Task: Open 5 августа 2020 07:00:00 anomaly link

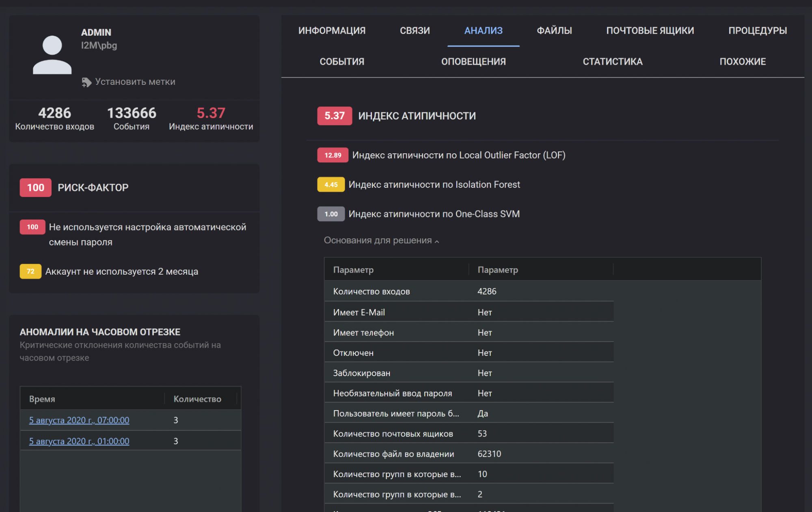Action: 79,420
